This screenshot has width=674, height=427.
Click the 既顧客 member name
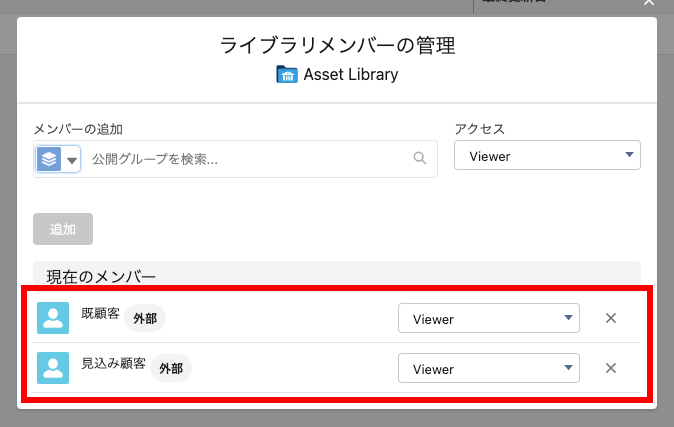pos(100,314)
